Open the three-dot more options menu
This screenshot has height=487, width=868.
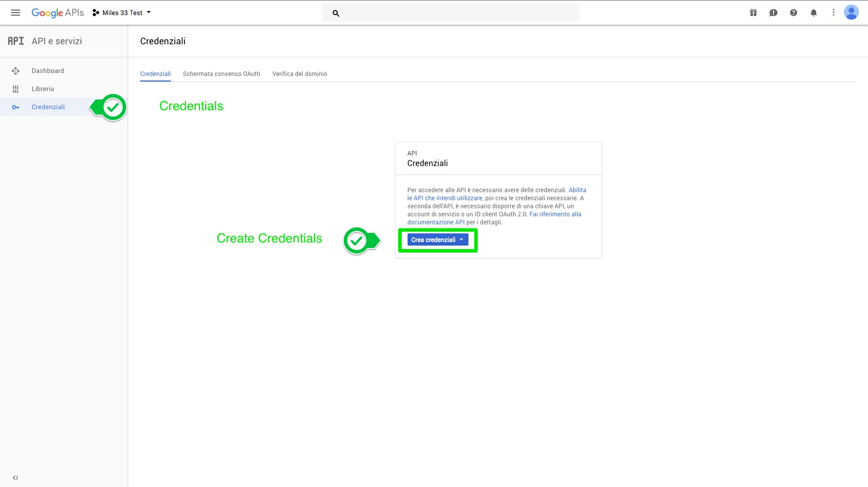833,13
